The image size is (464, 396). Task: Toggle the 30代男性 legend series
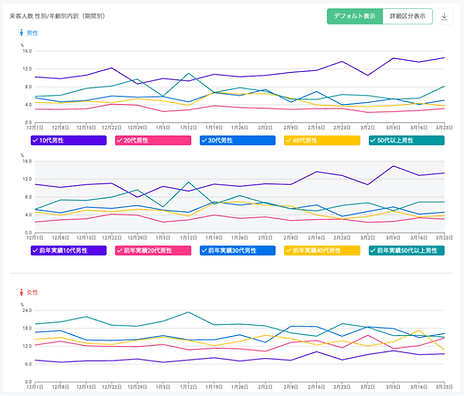coord(238,140)
